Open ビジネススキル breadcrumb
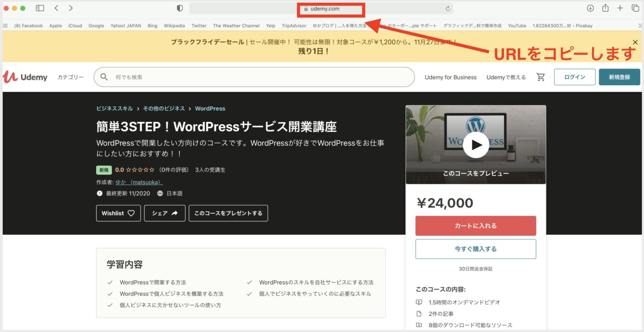The width and height of the screenshot is (644, 332). pyautogui.click(x=114, y=109)
